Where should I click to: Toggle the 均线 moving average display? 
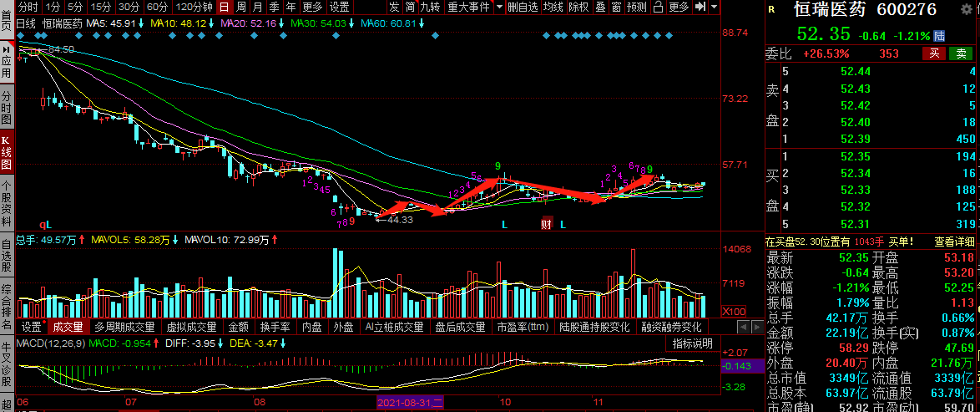click(x=553, y=7)
